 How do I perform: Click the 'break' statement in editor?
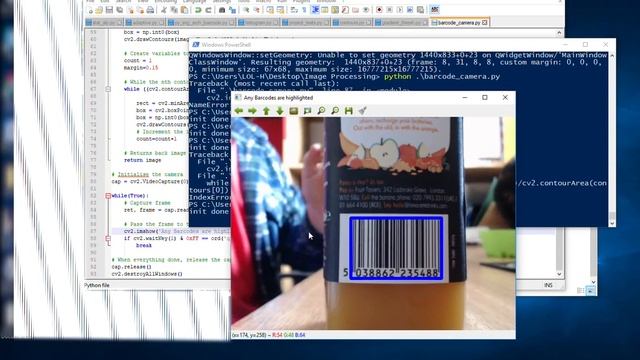pyautogui.click(x=144, y=245)
